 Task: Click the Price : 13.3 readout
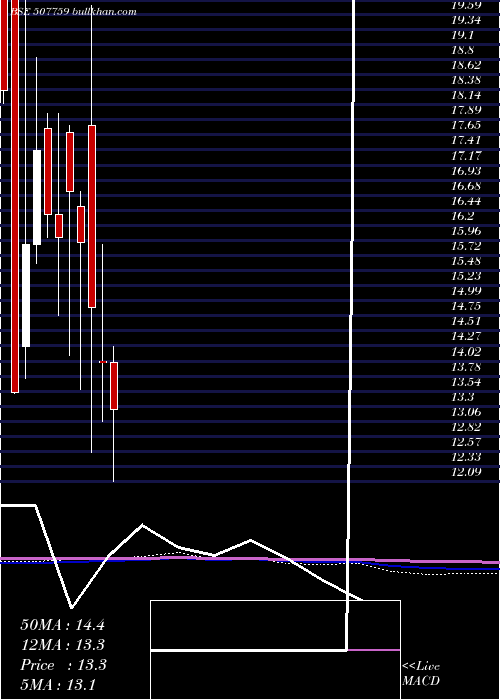[x=63, y=665]
